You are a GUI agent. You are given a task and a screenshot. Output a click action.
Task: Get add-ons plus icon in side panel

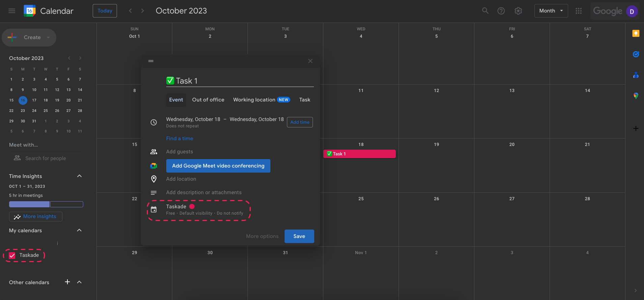636,128
